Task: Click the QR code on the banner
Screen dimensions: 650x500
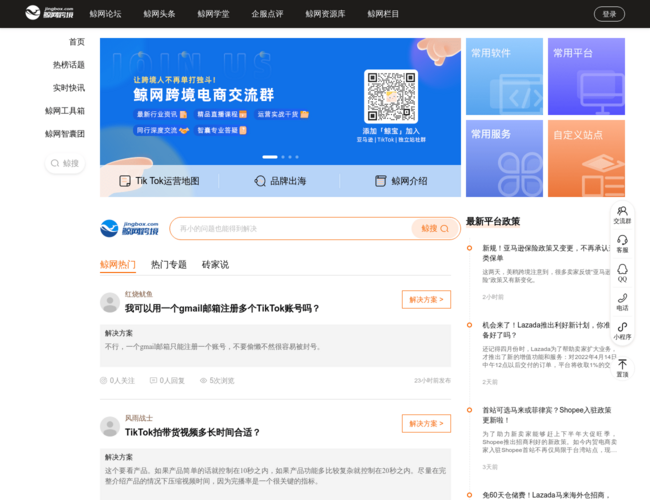Action: pos(391,96)
